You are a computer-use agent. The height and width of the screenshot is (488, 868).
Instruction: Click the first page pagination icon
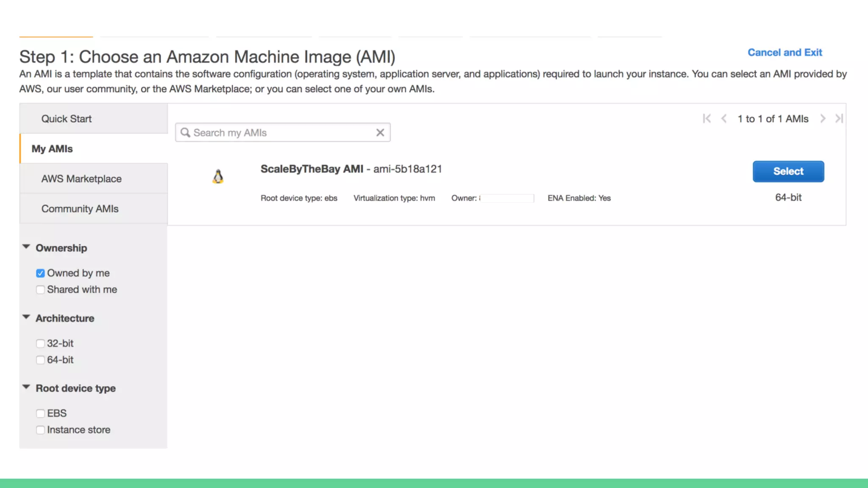click(x=707, y=119)
